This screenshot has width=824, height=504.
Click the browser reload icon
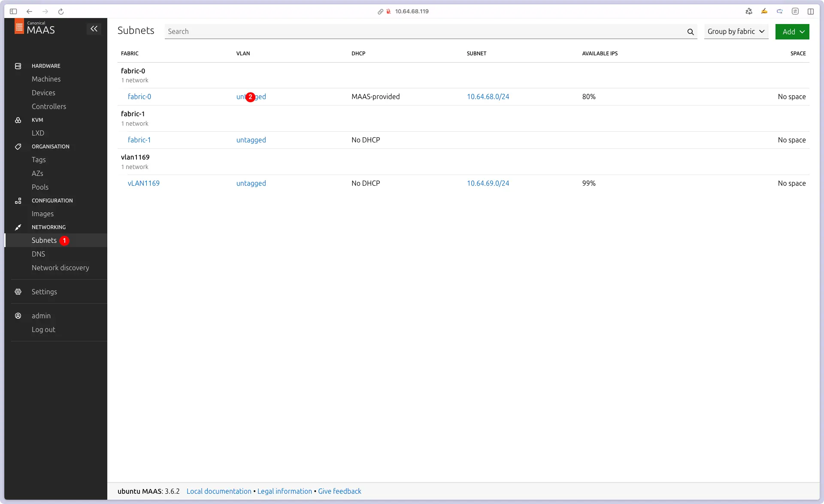(x=61, y=12)
